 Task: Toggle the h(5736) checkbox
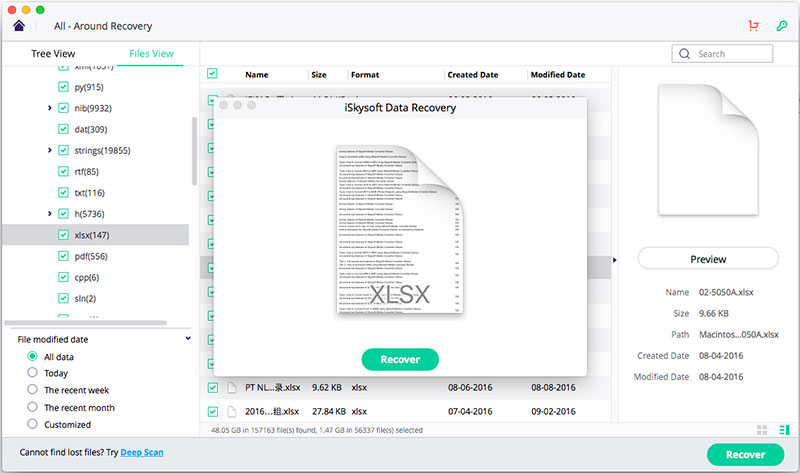63,214
